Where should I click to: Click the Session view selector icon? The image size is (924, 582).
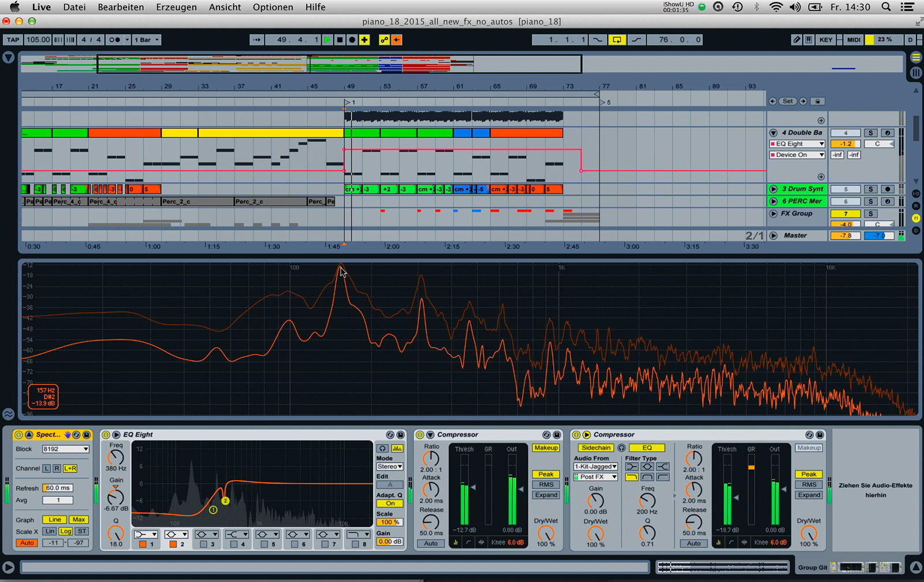point(916,73)
